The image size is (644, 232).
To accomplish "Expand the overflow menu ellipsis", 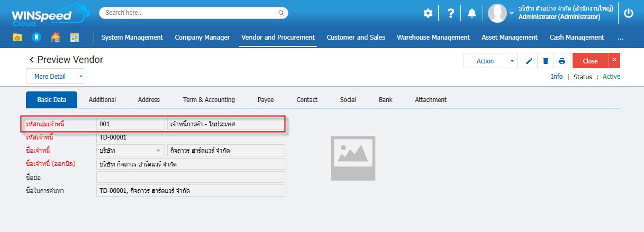I will [620, 38].
